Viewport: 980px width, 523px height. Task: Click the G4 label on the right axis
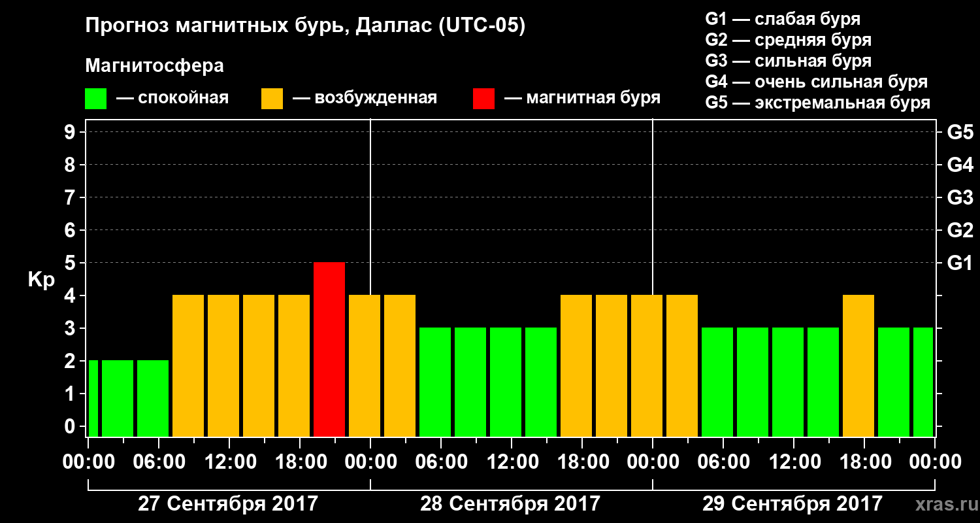[x=960, y=165]
